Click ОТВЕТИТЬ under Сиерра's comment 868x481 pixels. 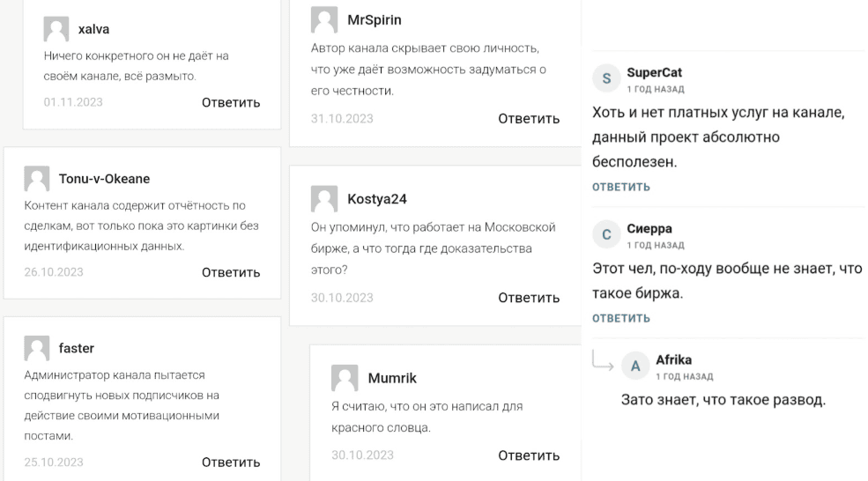621,318
